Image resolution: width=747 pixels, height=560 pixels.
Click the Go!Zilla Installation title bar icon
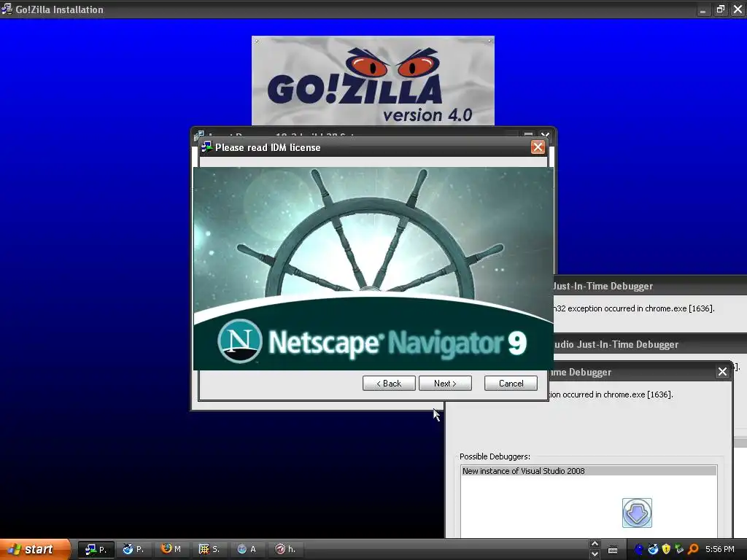point(7,9)
